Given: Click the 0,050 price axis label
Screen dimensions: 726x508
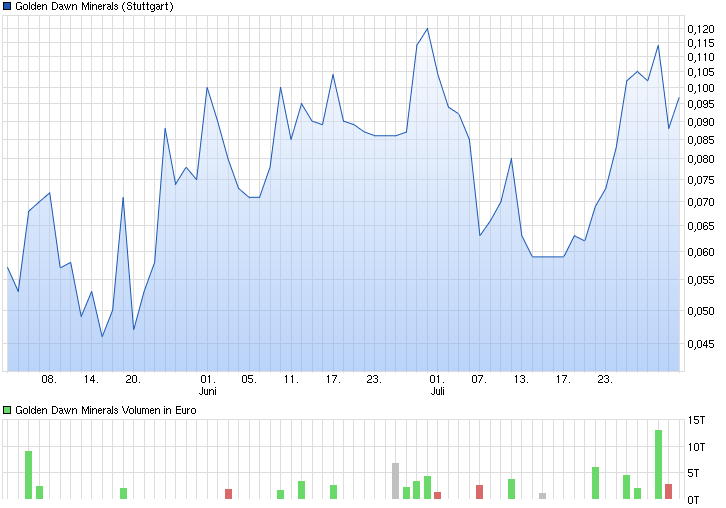Looking at the screenshot, I should pos(701,311).
